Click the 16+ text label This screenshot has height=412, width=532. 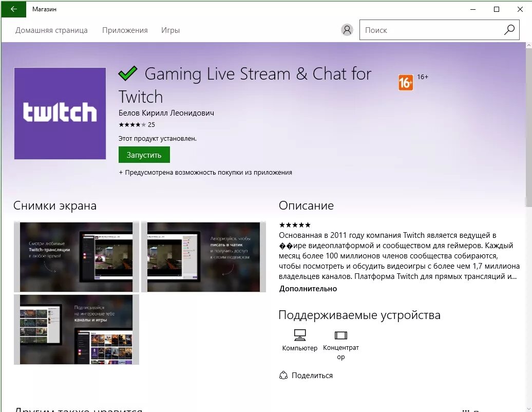[423, 77]
